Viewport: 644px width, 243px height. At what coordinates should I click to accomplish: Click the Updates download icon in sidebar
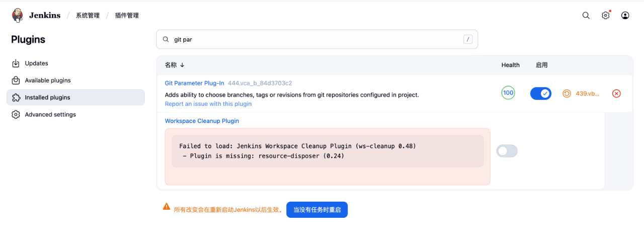[x=16, y=64]
